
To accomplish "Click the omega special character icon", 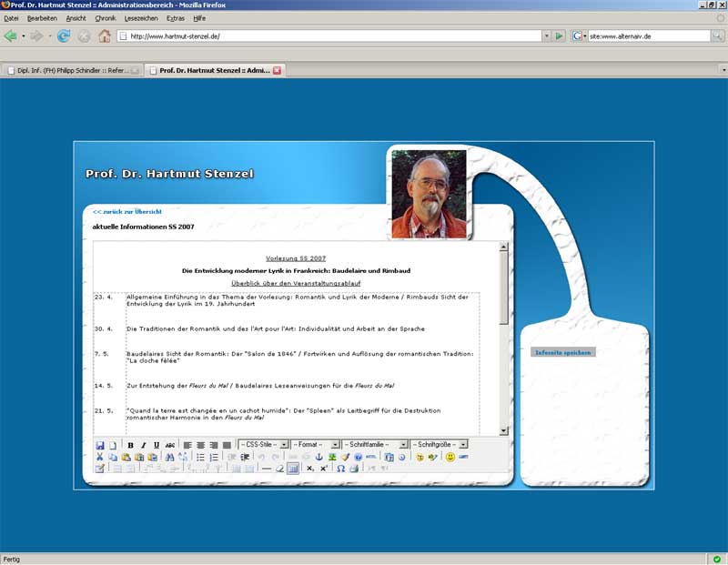I will 340,469.
